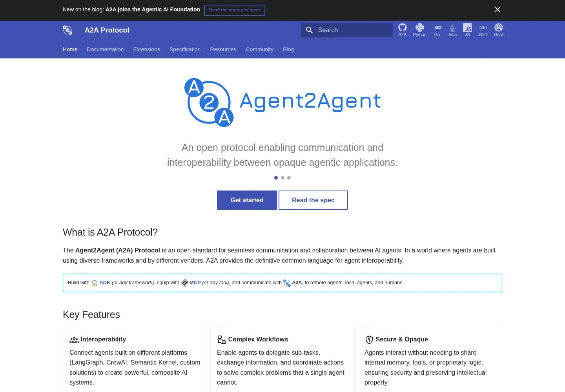Click the Complex Workflows card heading

click(258, 339)
